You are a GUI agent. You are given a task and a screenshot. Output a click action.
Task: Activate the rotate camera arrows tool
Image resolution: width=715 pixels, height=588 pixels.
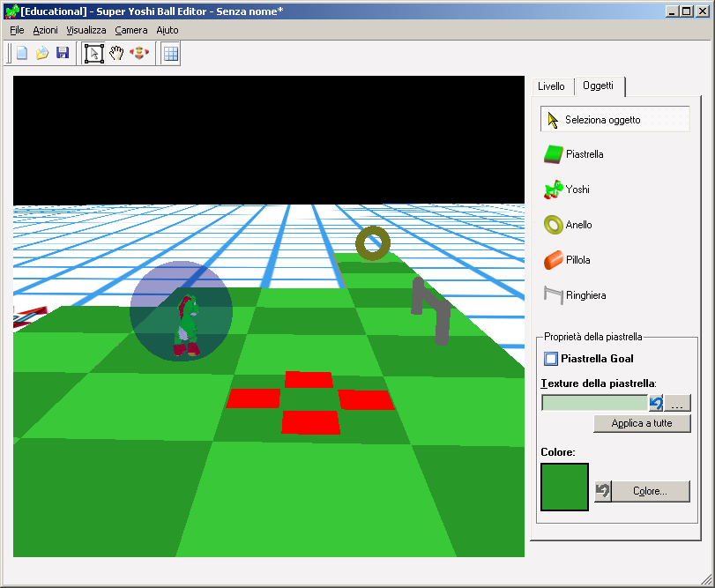(x=139, y=53)
